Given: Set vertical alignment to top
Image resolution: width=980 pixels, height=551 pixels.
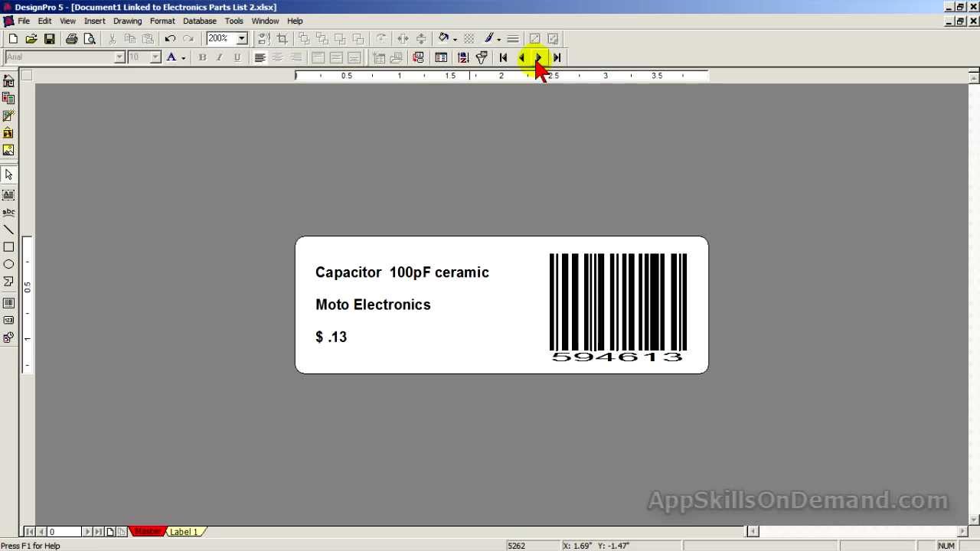Looking at the screenshot, I should pyautogui.click(x=318, y=57).
